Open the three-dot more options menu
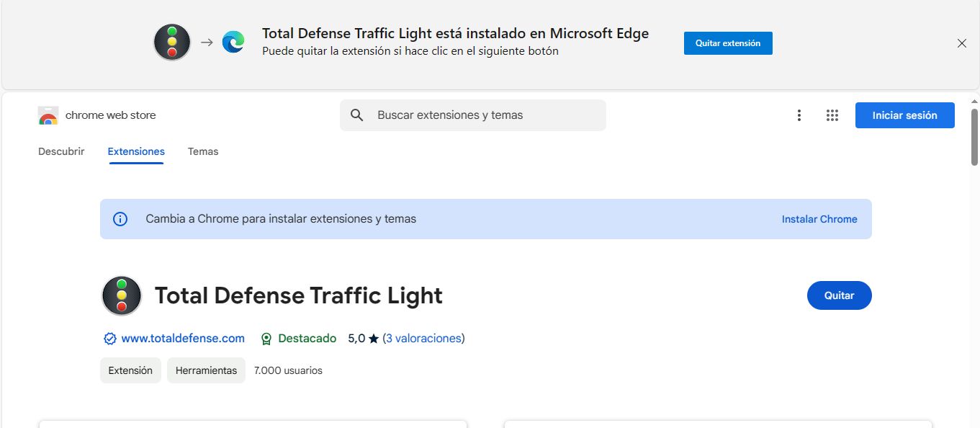980x428 pixels. coord(799,115)
